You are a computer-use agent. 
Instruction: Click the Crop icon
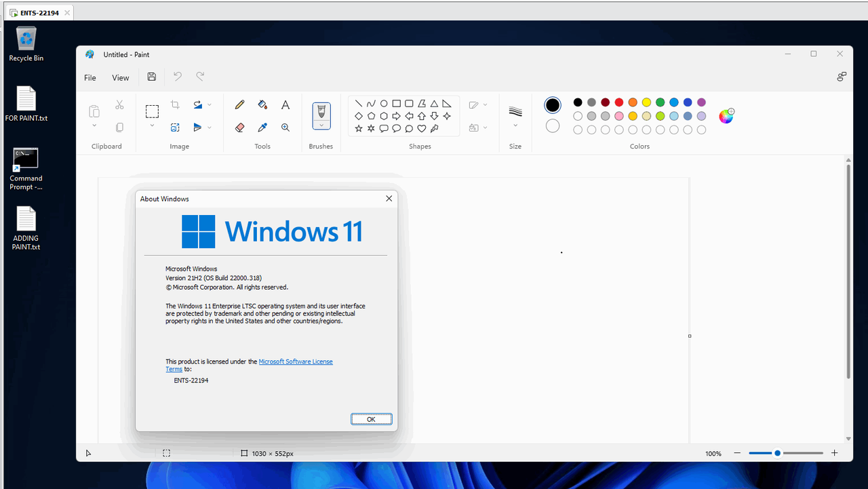(x=175, y=104)
